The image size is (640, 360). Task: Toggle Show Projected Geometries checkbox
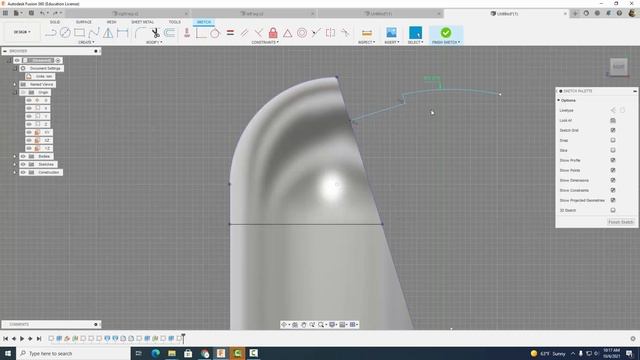click(613, 200)
